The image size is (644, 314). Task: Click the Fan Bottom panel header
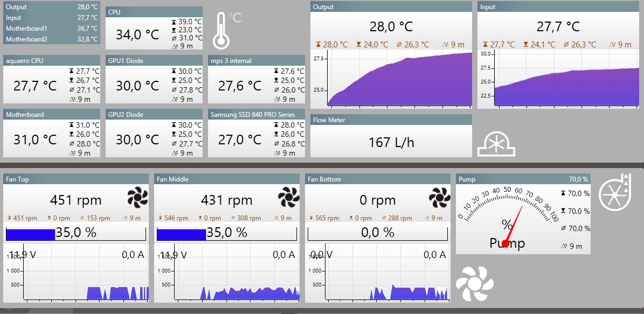(378, 179)
